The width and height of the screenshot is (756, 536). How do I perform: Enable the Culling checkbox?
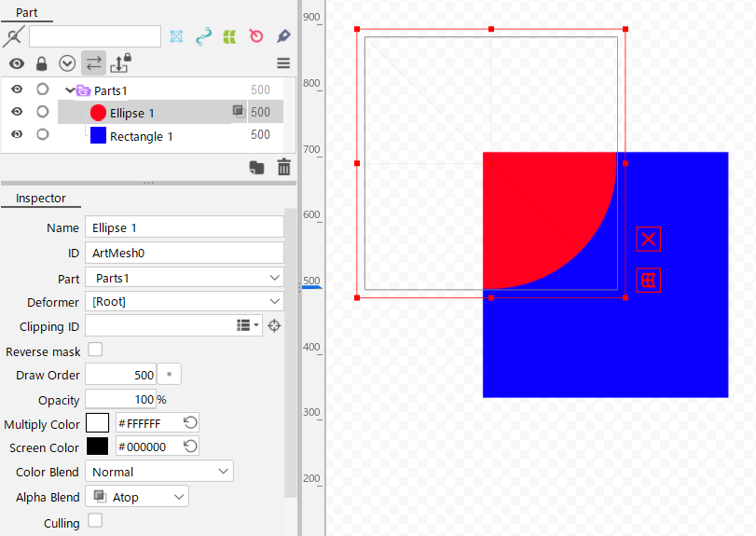click(x=95, y=521)
